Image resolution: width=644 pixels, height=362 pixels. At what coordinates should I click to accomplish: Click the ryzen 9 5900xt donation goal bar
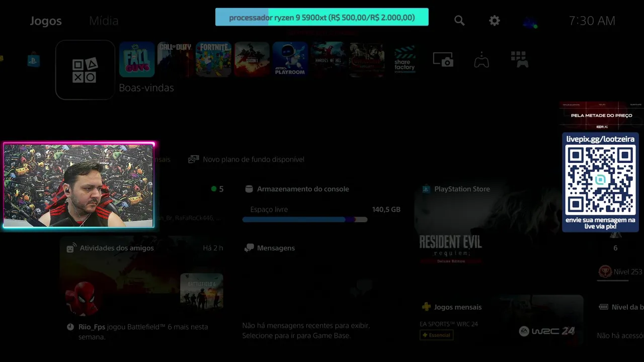pyautogui.click(x=322, y=17)
